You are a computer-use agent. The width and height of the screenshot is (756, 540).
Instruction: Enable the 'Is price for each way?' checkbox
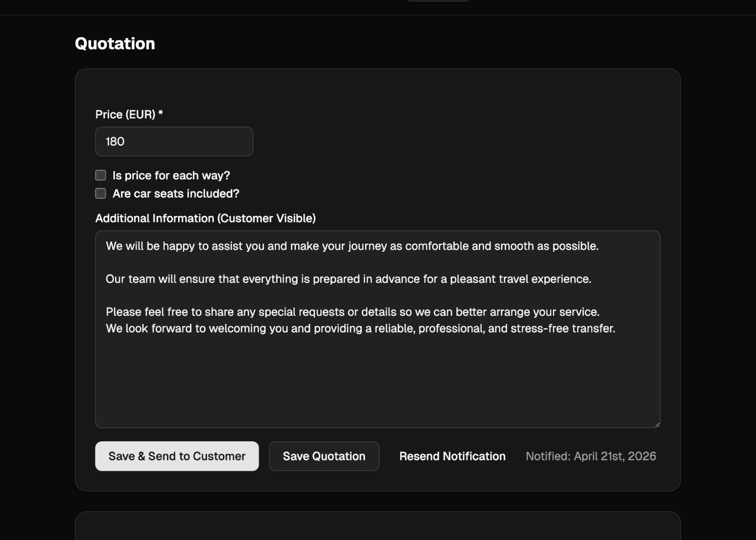click(x=100, y=175)
